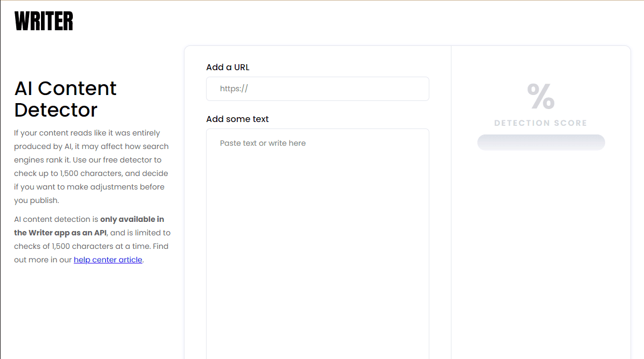
Task: Focus the Add a URL input field
Action: pos(317,89)
